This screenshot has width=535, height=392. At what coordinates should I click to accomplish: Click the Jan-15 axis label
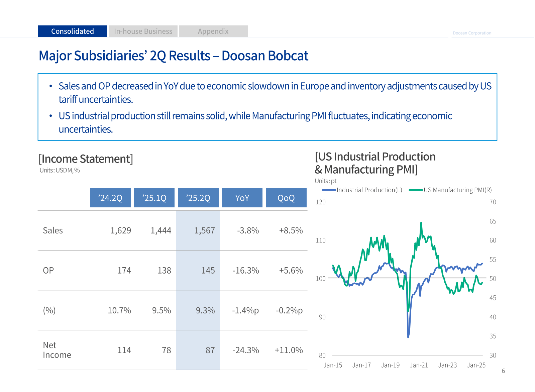pos(333,365)
